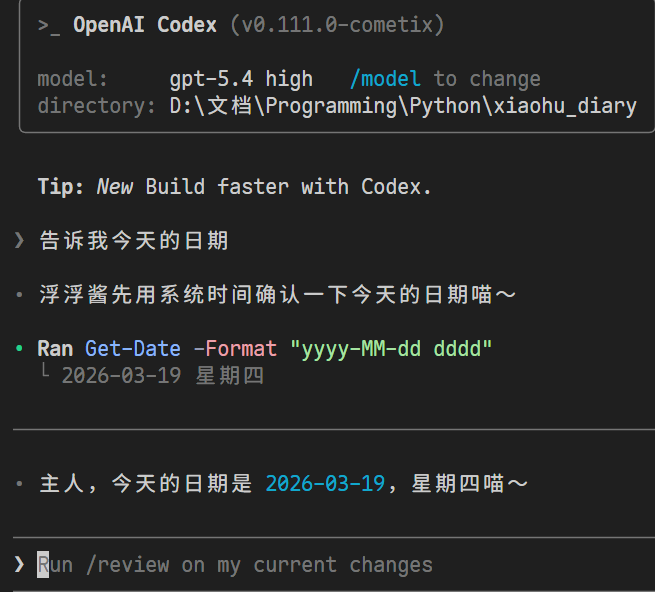Click the gpt-5.4 high model value
The height and width of the screenshot is (592, 655).
[241, 79]
